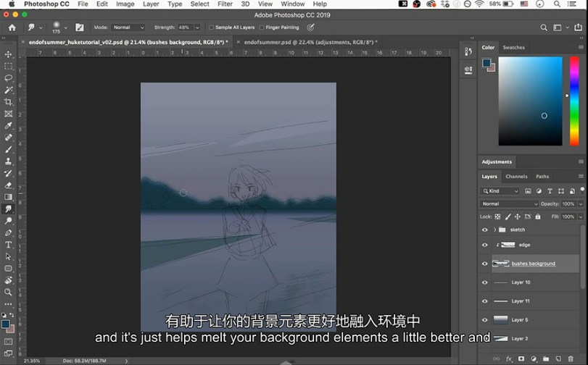Hide the bushes background layer
The height and width of the screenshot is (365, 588).
(484, 264)
